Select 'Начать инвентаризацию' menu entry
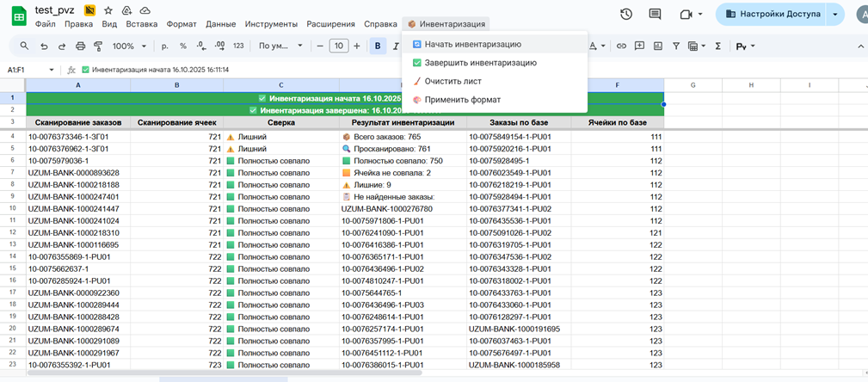The width and height of the screenshot is (868, 382). 472,44
